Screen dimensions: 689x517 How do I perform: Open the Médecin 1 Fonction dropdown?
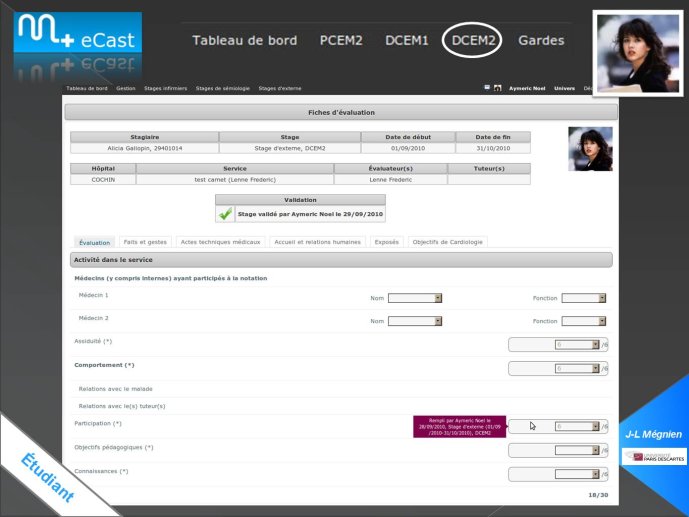click(x=584, y=298)
